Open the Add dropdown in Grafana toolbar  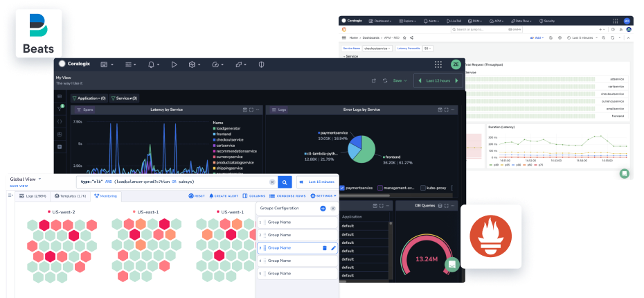(537, 37)
